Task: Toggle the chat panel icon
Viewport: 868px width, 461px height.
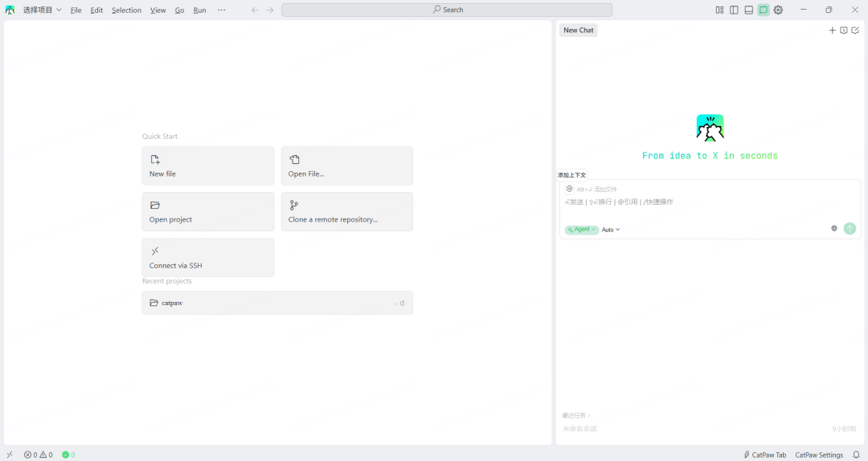Action: [x=764, y=10]
